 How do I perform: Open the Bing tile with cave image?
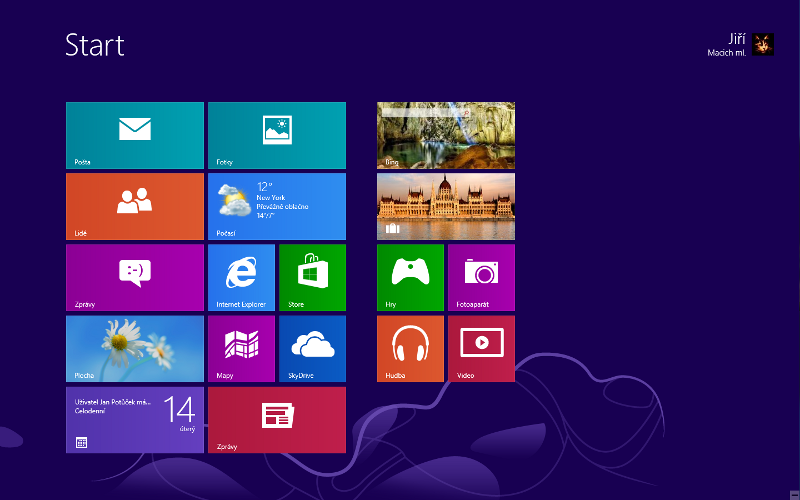coord(445,135)
